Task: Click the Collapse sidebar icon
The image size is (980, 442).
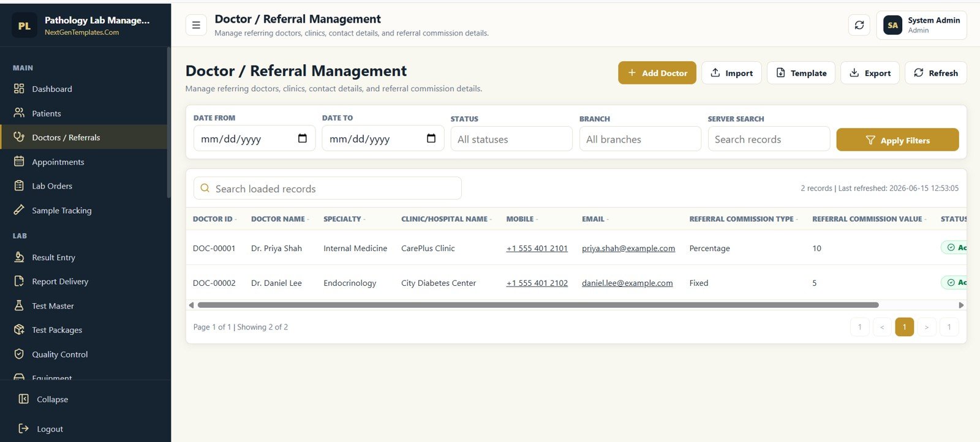Action: coord(24,399)
